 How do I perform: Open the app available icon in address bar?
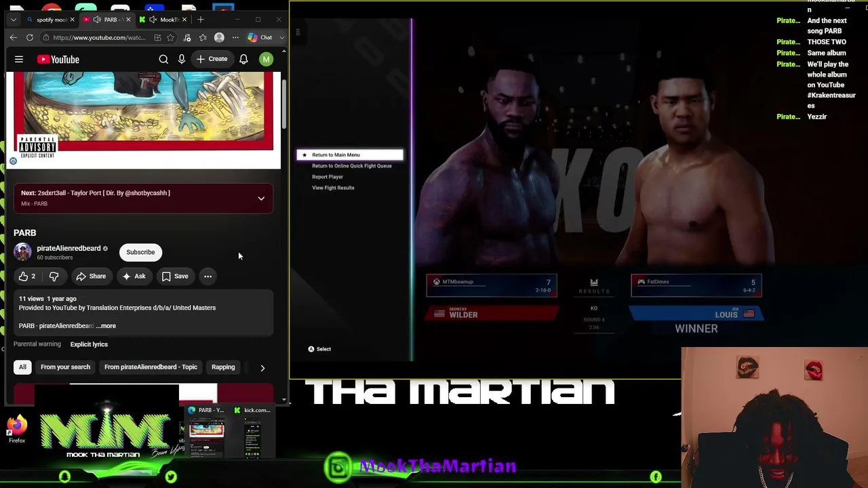(x=157, y=38)
